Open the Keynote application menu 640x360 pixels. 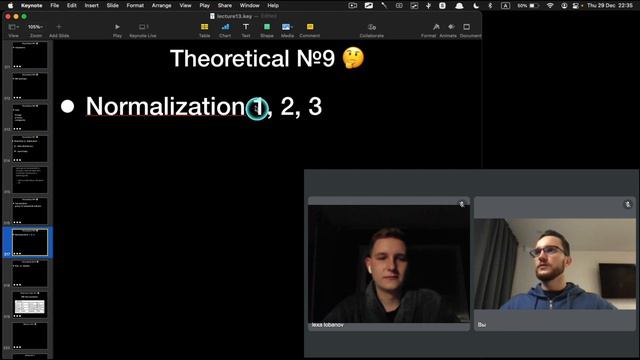click(x=31, y=5)
